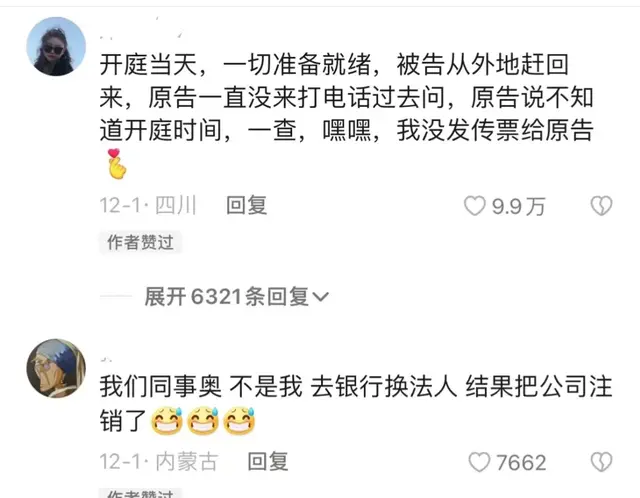Open the painting-style avatar profile
Image resolution: width=640 pixels, height=498 pixels.
56,368
